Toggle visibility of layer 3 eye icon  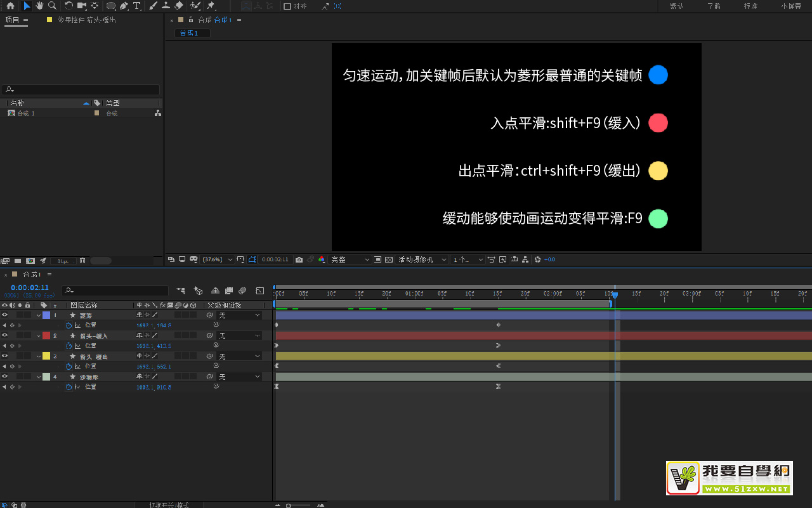pyautogui.click(x=4, y=356)
